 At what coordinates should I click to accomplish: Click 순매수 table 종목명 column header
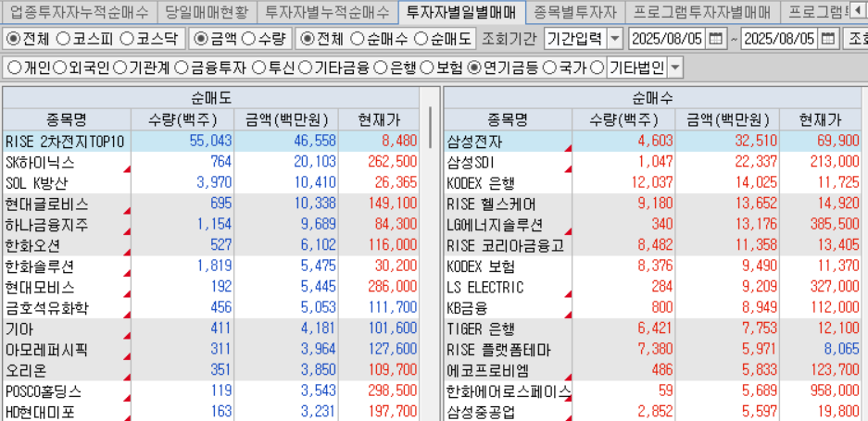pyautogui.click(x=508, y=119)
